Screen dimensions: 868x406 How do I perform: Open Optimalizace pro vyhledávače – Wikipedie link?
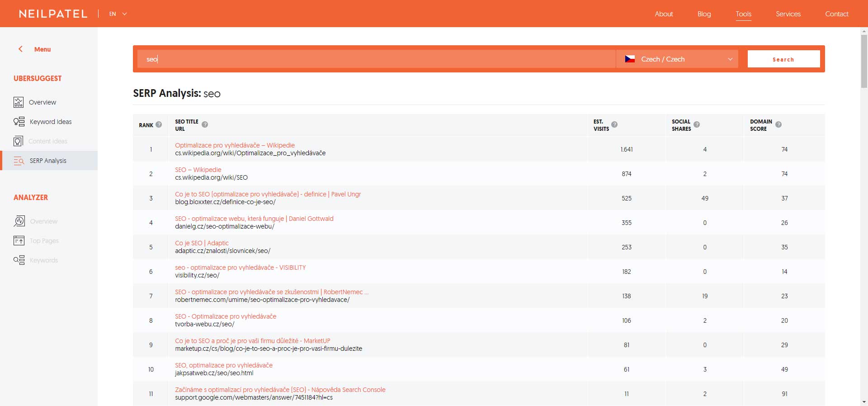235,145
